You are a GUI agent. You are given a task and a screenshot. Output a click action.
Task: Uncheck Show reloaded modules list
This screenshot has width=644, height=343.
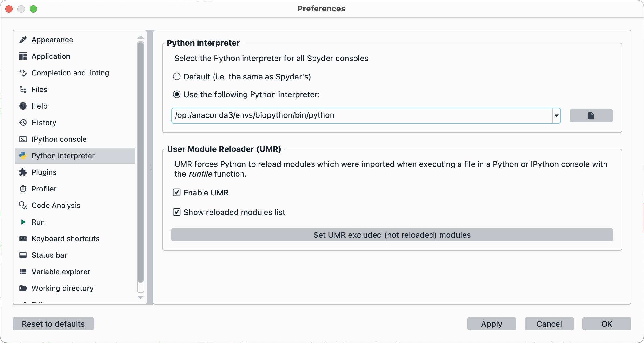tap(177, 212)
